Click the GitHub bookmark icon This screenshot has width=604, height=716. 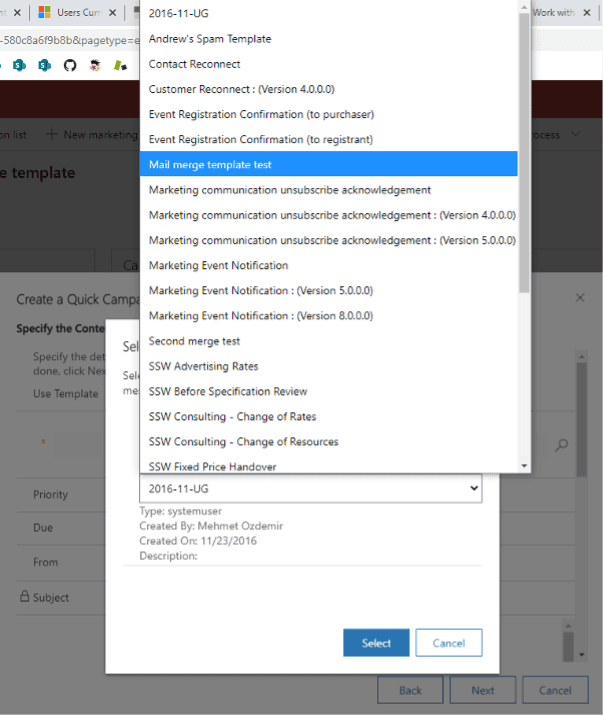(69, 65)
